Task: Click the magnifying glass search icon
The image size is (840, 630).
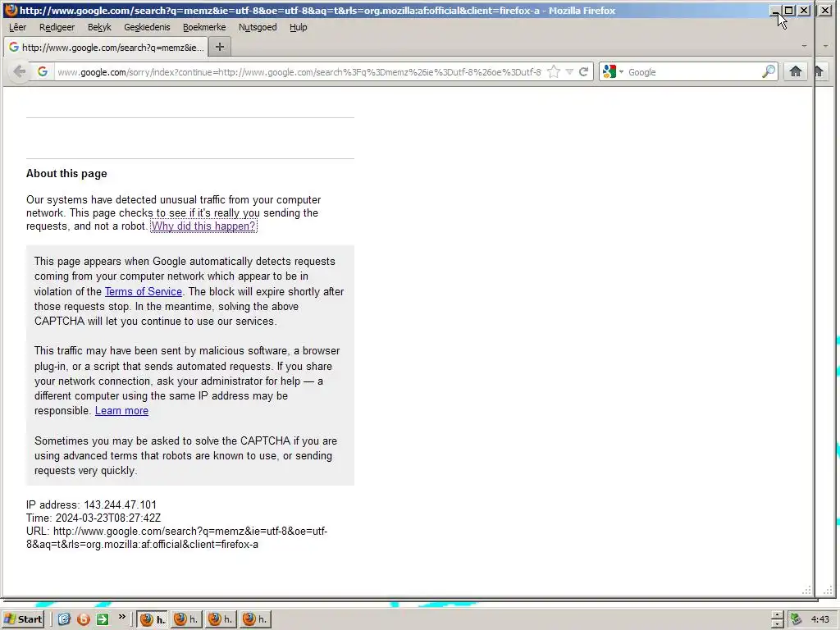Action: click(768, 72)
